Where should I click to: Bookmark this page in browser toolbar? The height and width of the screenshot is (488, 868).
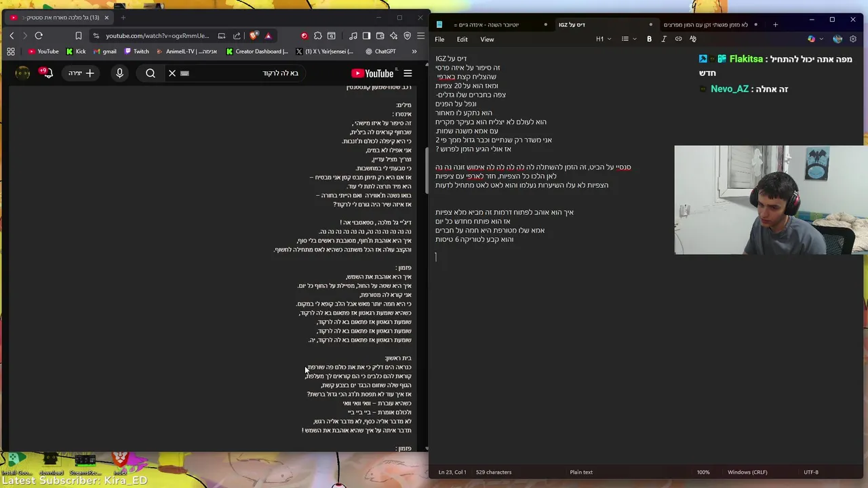coord(79,36)
